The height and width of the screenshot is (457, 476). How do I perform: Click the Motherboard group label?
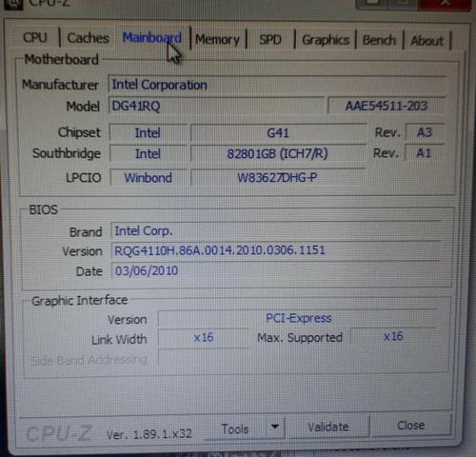point(62,60)
